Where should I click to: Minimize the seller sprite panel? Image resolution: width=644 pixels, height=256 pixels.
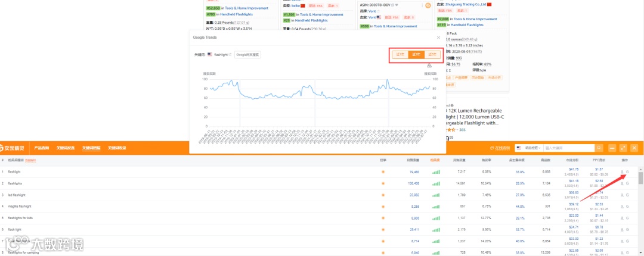click(612, 148)
